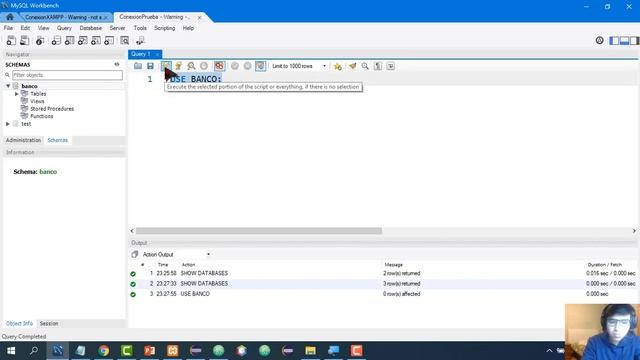
Task: Open a script file in query editor
Action: point(138,66)
